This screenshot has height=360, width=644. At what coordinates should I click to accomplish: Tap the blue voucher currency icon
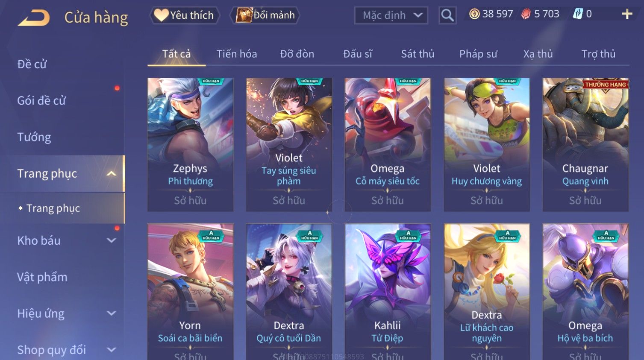578,14
